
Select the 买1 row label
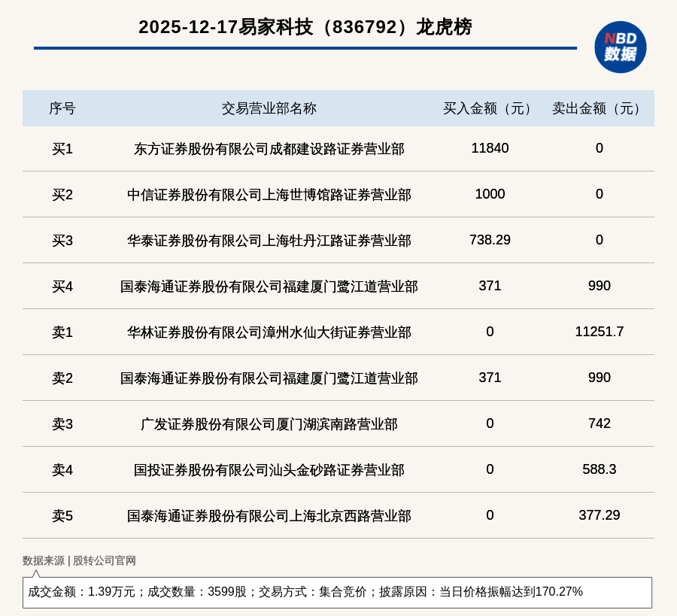tap(62, 149)
